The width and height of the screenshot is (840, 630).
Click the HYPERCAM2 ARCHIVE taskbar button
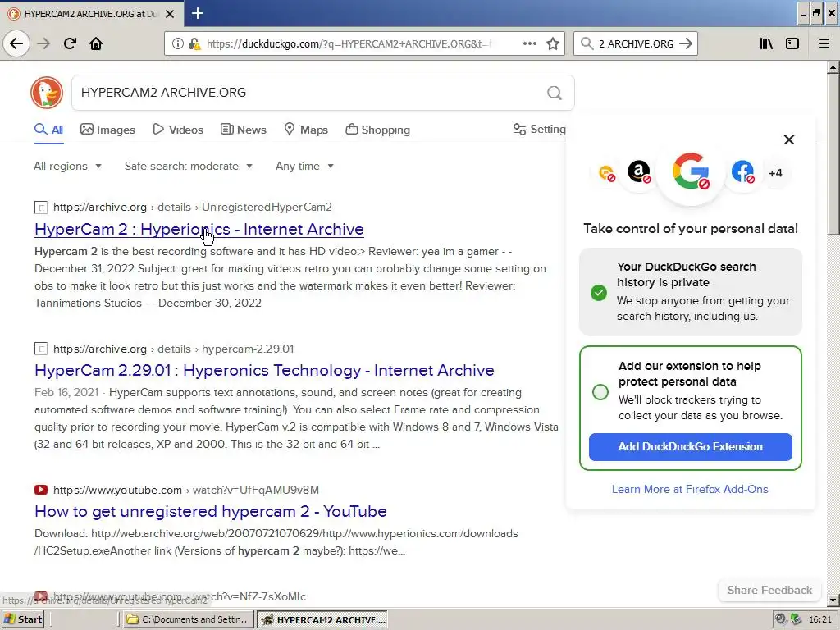click(x=322, y=620)
